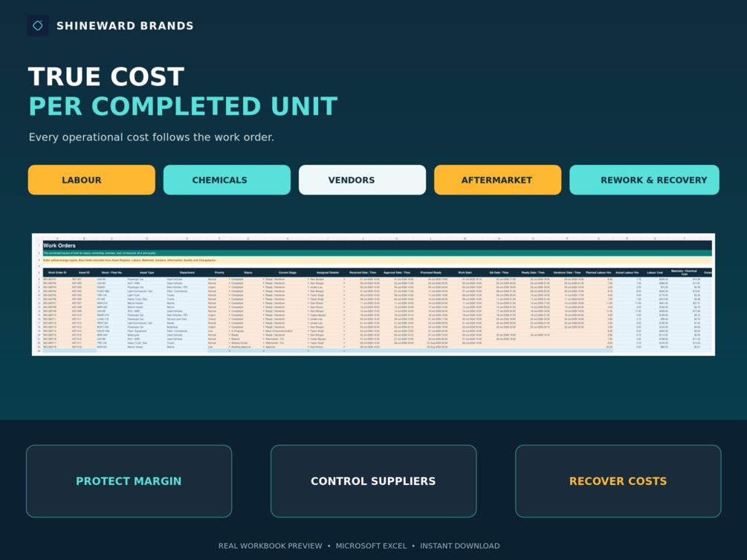Image resolution: width=747 pixels, height=560 pixels.
Task: Select the CONTROL SUPPLIERS card
Action: pyautogui.click(x=373, y=481)
